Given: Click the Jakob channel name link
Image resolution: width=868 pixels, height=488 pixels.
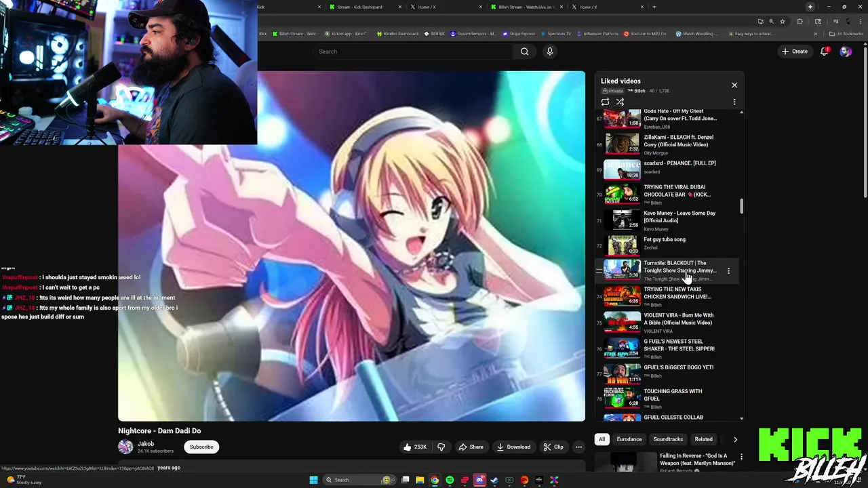Looking at the screenshot, I should click(146, 444).
